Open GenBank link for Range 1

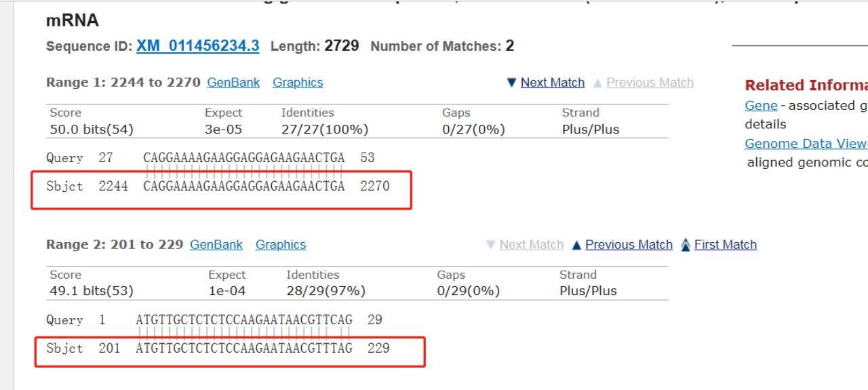(x=233, y=83)
